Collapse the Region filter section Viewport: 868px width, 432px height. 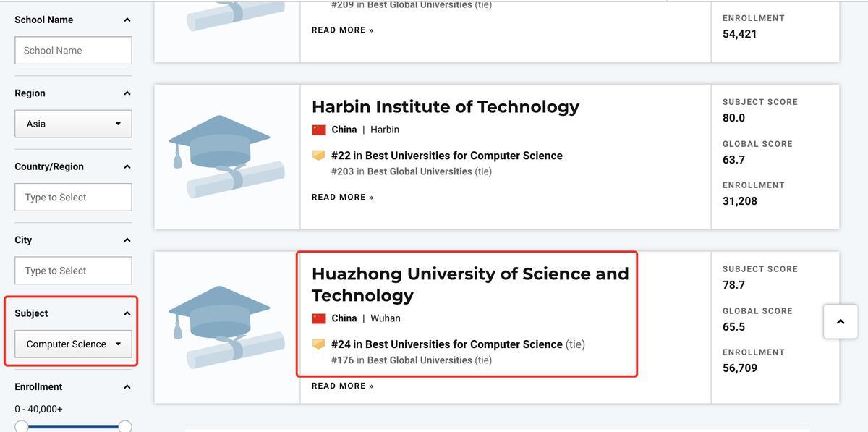tap(127, 93)
